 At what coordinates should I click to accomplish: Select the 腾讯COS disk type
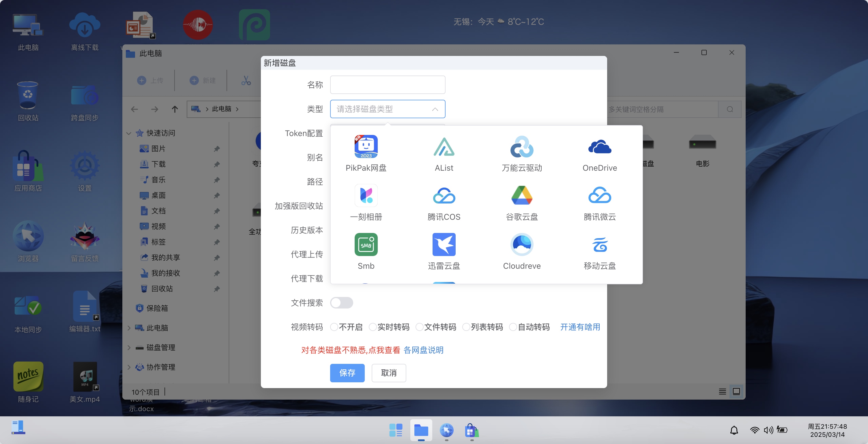pyautogui.click(x=444, y=202)
